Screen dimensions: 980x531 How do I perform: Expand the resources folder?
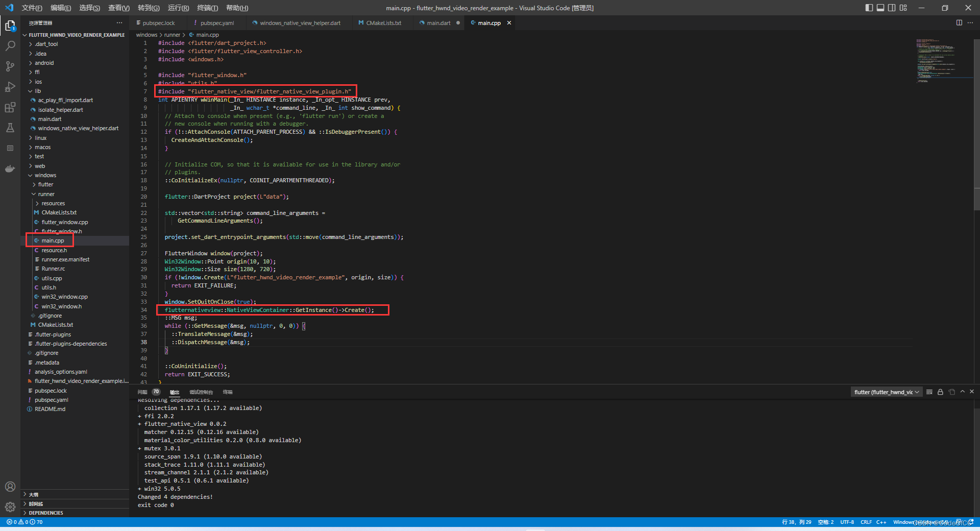53,203
